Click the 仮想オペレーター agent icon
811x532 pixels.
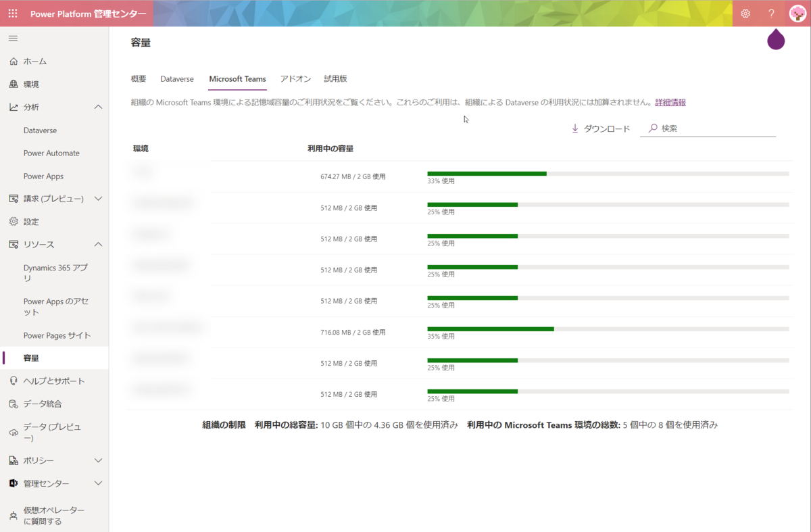[14, 516]
